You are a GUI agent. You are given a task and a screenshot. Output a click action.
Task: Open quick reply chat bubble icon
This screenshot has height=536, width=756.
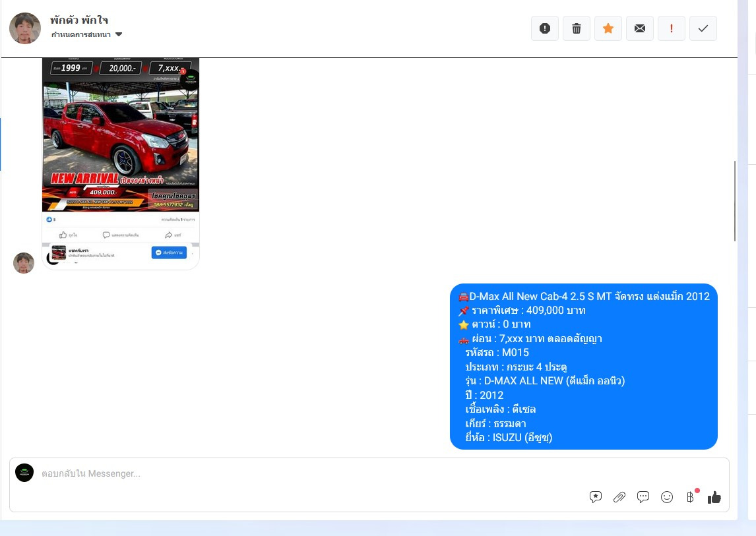click(x=643, y=497)
